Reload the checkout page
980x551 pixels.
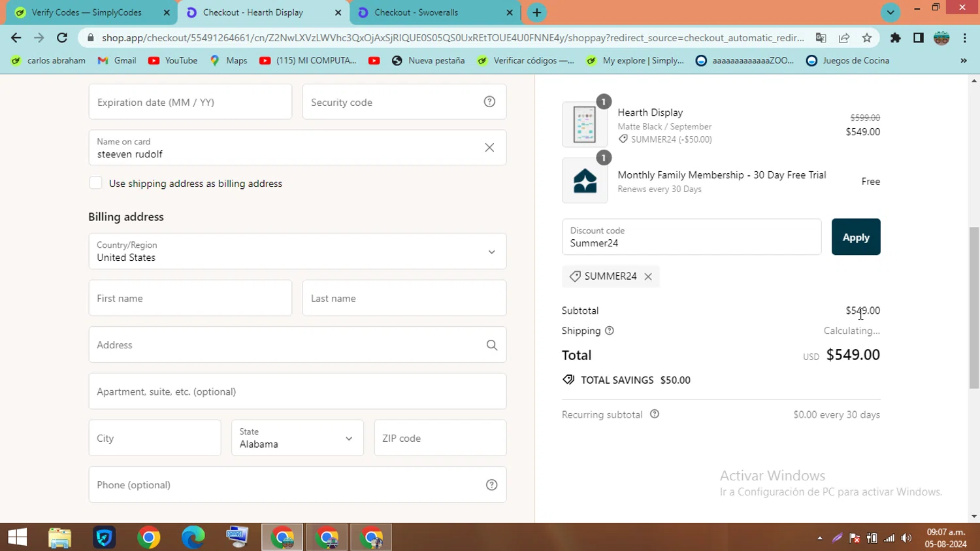tap(62, 38)
